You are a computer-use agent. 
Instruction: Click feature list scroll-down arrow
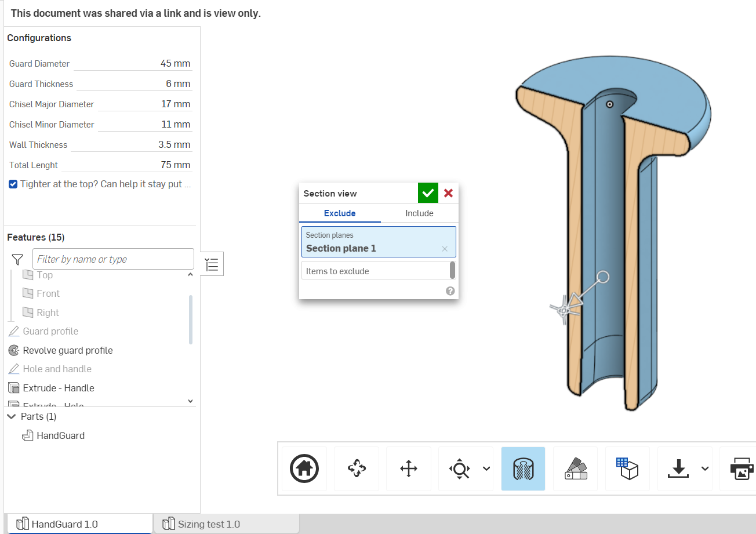coord(190,401)
